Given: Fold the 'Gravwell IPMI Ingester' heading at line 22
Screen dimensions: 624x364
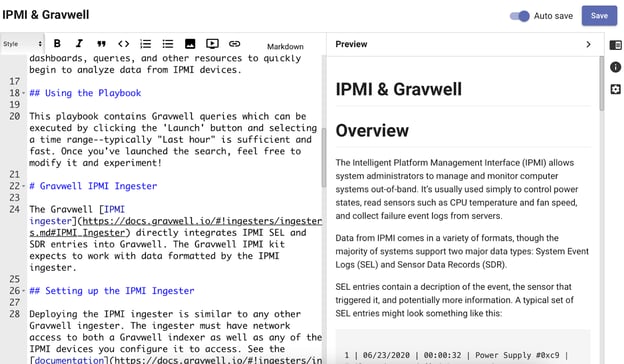Looking at the screenshot, I should pyautogui.click(x=23, y=186).
